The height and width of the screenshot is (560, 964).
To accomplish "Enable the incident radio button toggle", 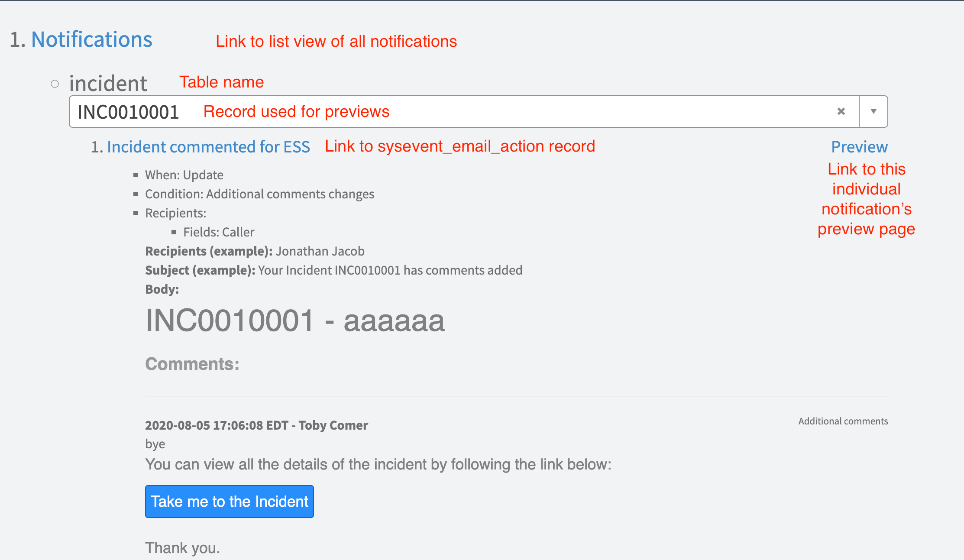I will coord(55,82).
